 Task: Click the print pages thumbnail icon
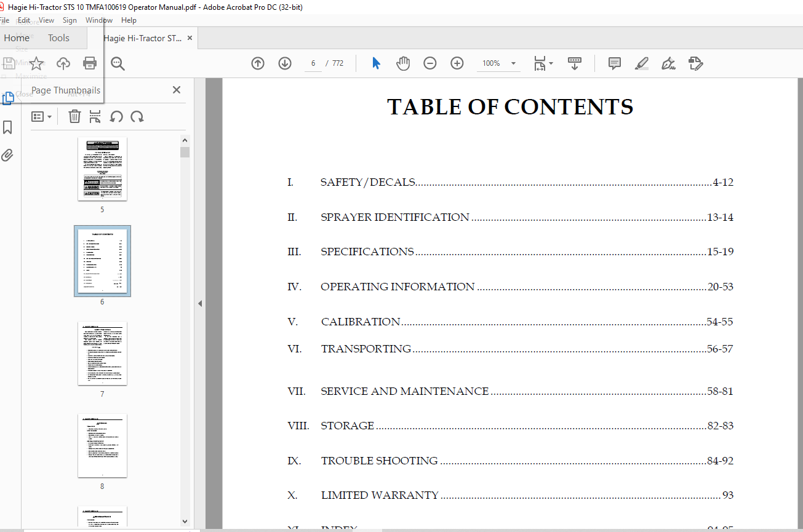pyautogui.click(x=95, y=116)
